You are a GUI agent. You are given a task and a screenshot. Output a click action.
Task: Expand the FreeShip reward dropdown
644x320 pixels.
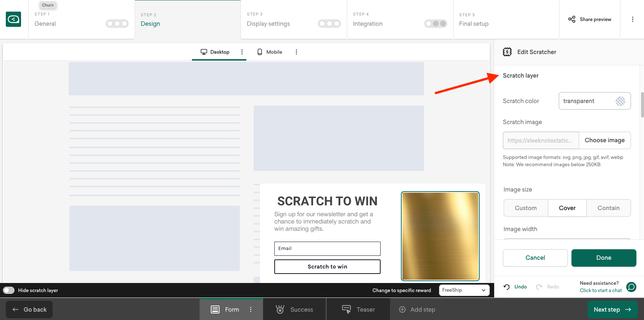point(464,290)
